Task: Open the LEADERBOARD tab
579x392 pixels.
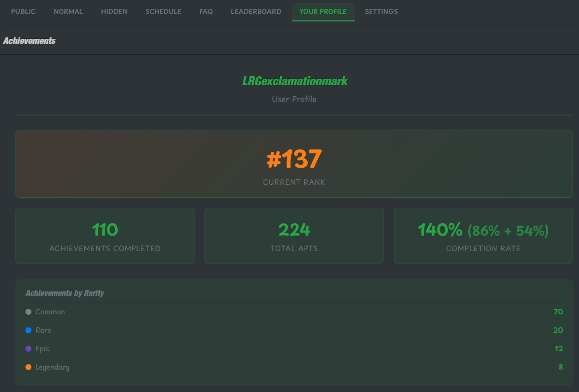Action: point(256,11)
